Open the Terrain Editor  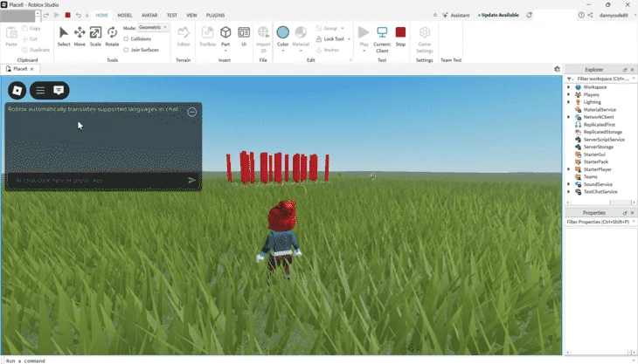point(184,36)
